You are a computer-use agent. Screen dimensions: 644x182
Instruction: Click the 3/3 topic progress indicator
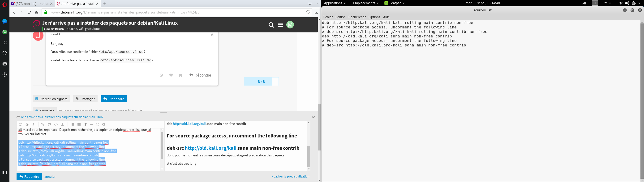click(x=261, y=82)
